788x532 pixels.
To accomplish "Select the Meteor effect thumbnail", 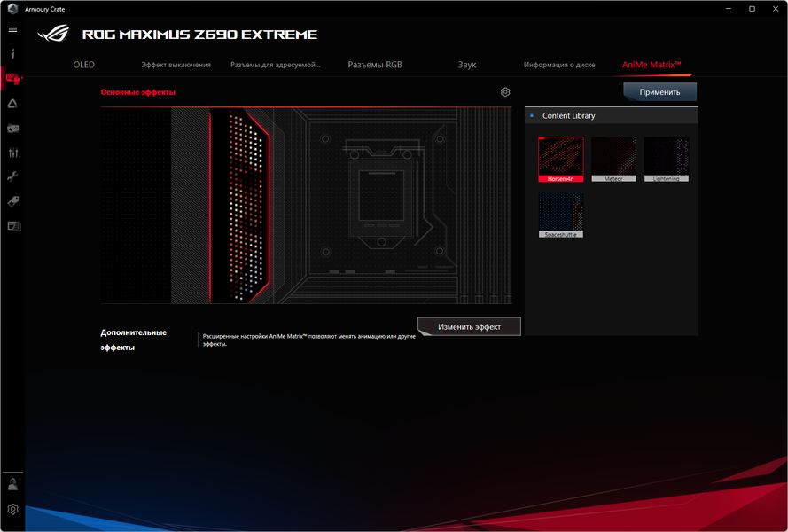I will pos(613,159).
